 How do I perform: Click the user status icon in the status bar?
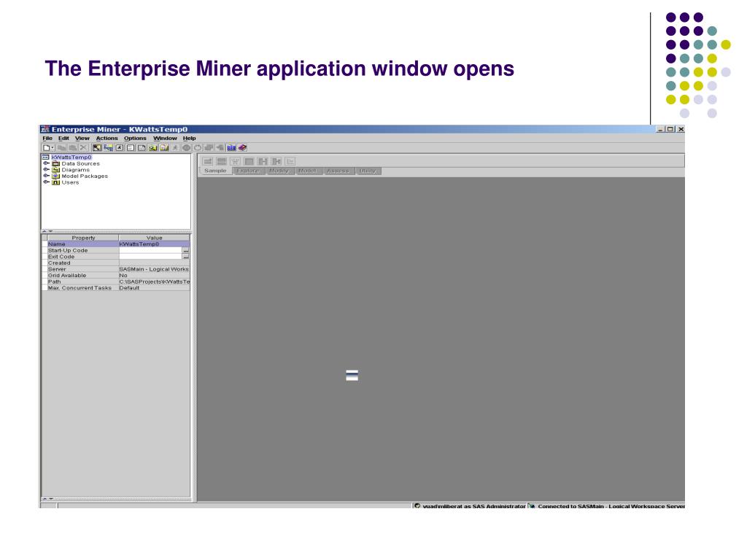pyautogui.click(x=417, y=506)
